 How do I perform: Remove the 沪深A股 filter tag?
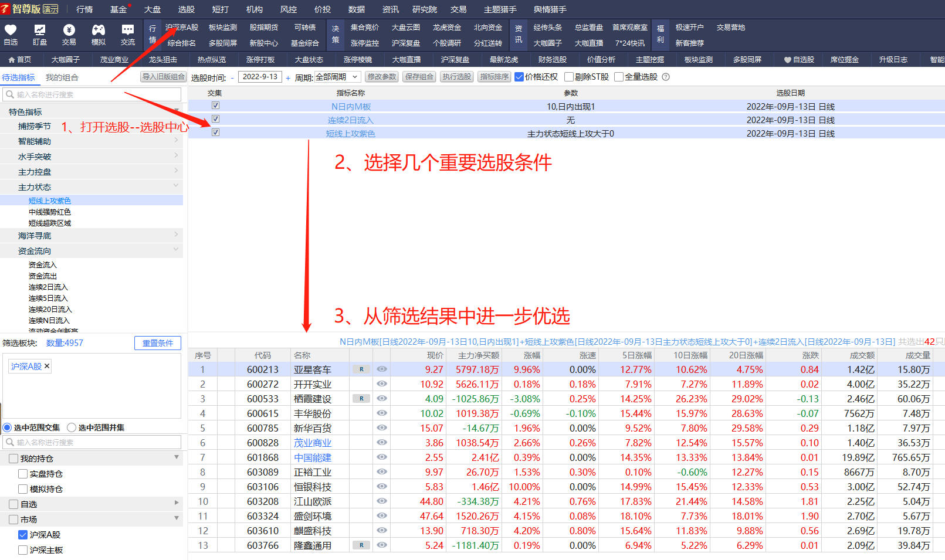[x=47, y=366]
